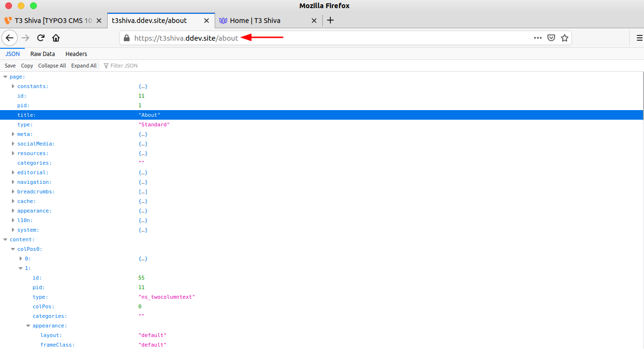
Task: Open the Firefox hamburger menu
Action: pyautogui.click(x=640, y=38)
